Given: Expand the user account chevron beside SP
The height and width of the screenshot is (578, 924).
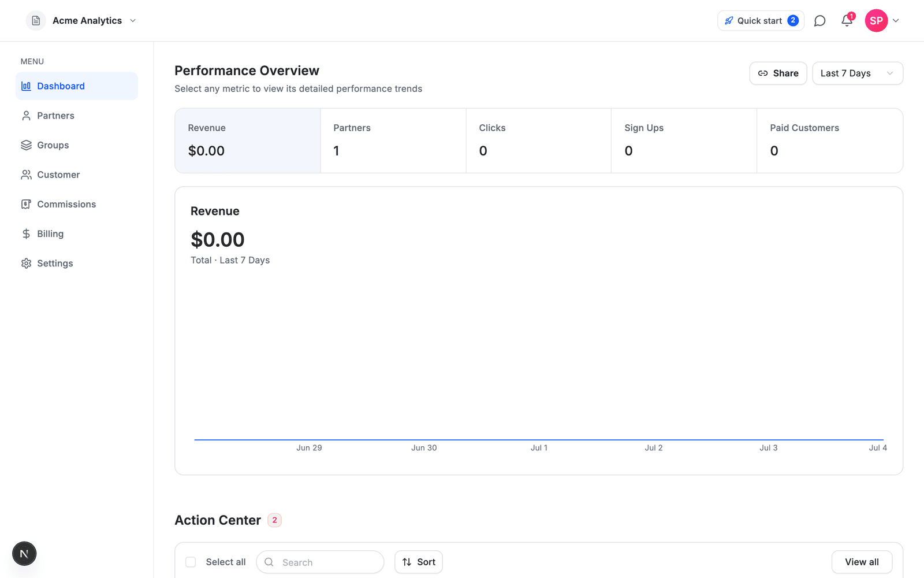Looking at the screenshot, I should pyautogui.click(x=896, y=21).
